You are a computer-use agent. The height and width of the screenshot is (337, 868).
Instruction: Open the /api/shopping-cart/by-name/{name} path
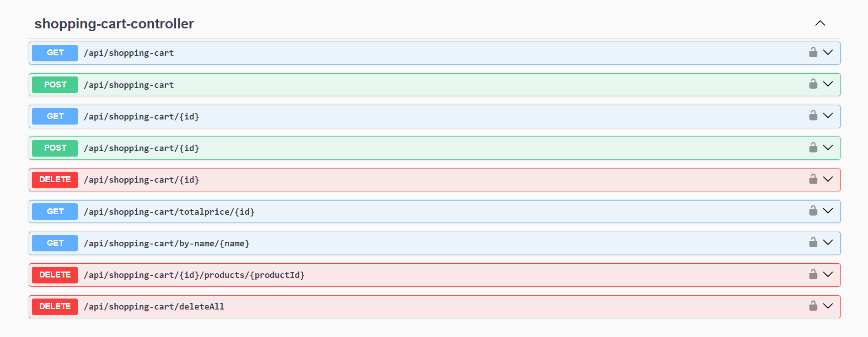click(x=166, y=244)
